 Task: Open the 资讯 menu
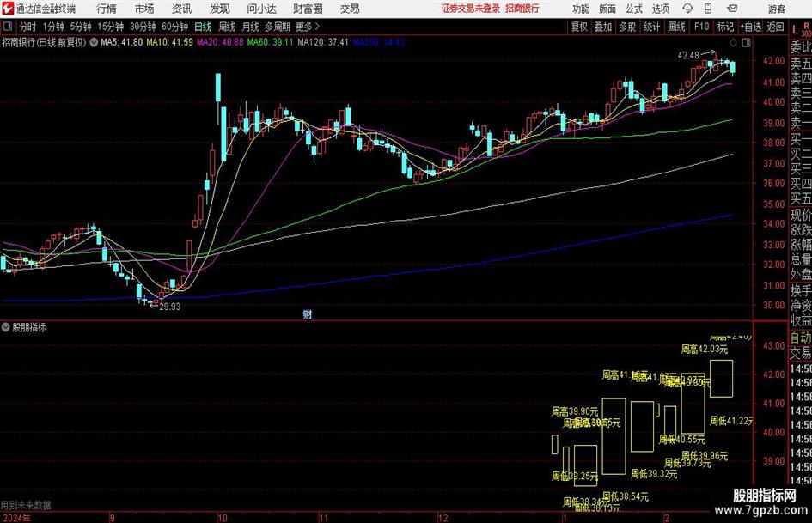[181, 9]
